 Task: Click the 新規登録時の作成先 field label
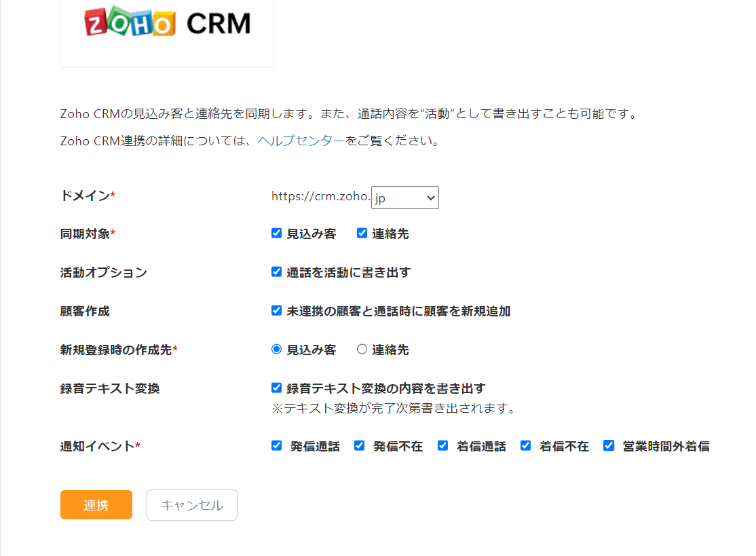pyautogui.click(x=119, y=350)
